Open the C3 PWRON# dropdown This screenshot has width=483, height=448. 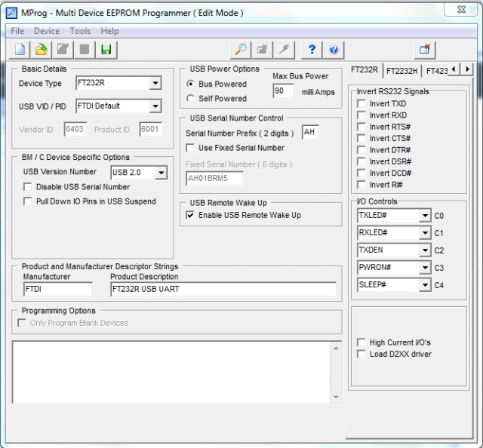(425, 268)
